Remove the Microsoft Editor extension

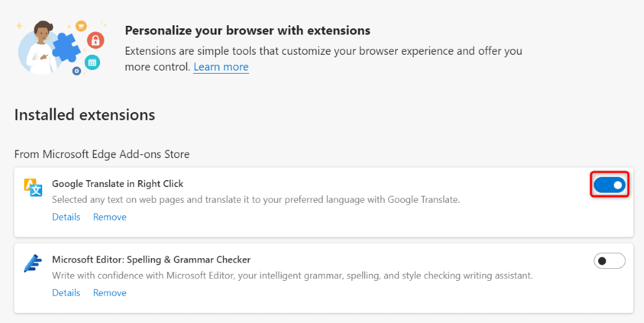click(x=109, y=293)
